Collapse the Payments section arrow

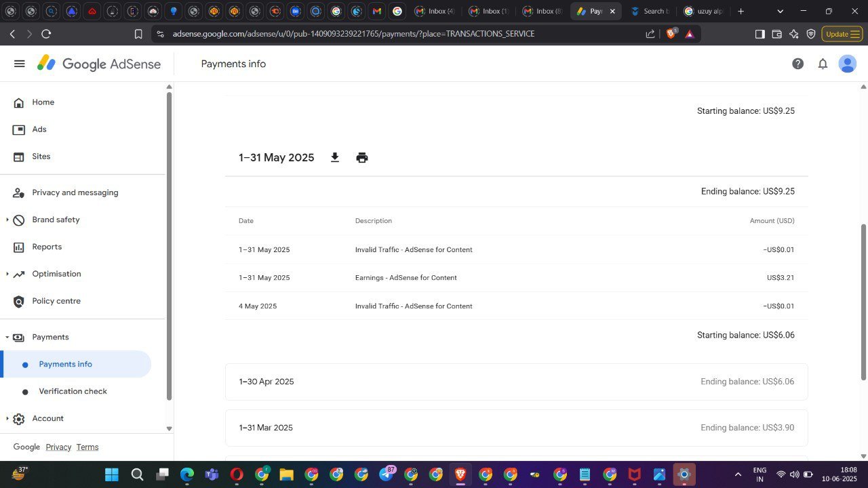[7, 337]
